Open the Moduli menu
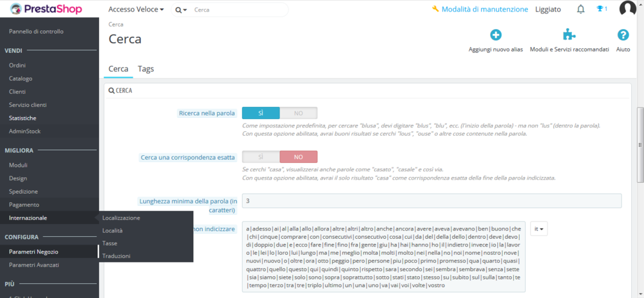The height and width of the screenshot is (298, 644). (x=18, y=165)
